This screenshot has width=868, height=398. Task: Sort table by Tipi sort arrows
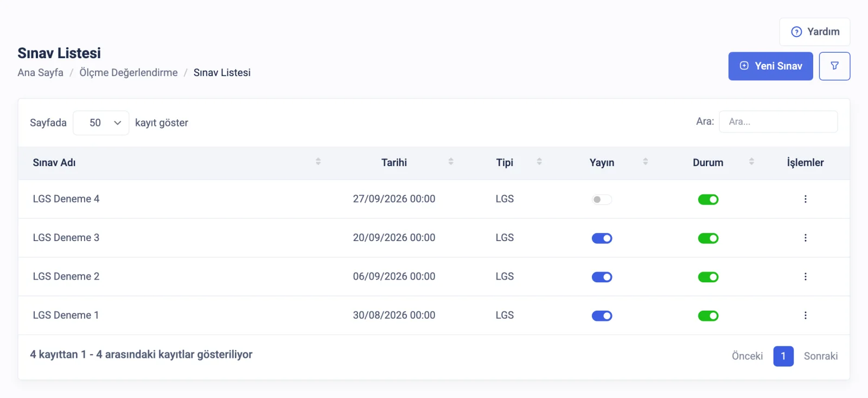click(539, 162)
